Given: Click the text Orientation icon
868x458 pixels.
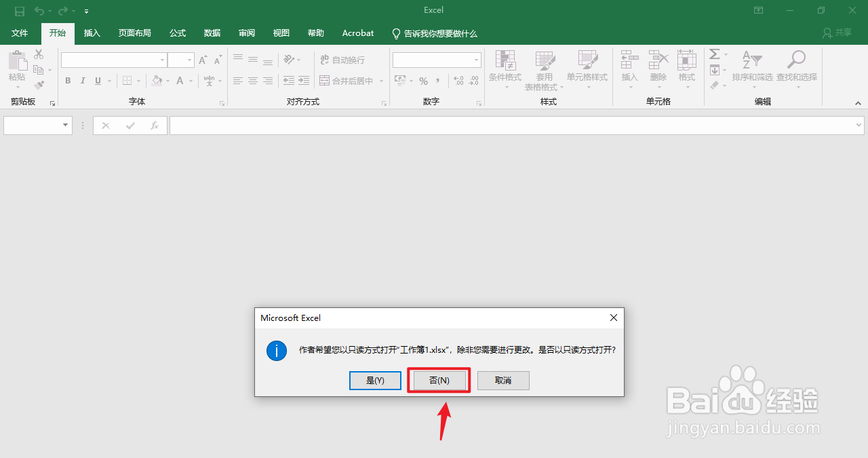Looking at the screenshot, I should (289, 60).
